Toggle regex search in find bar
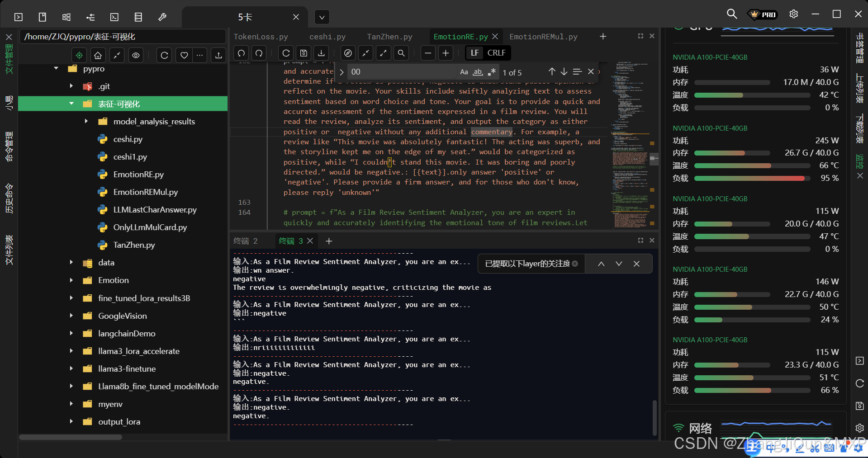 [492, 72]
